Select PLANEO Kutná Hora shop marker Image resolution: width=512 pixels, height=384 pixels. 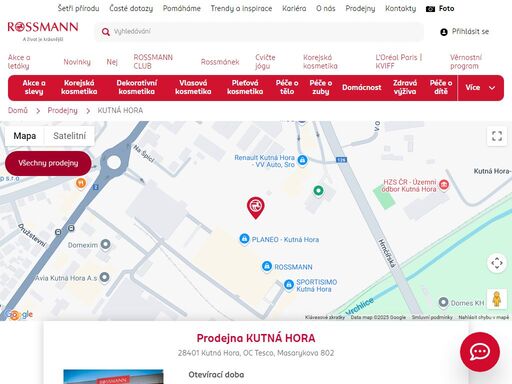244,239
